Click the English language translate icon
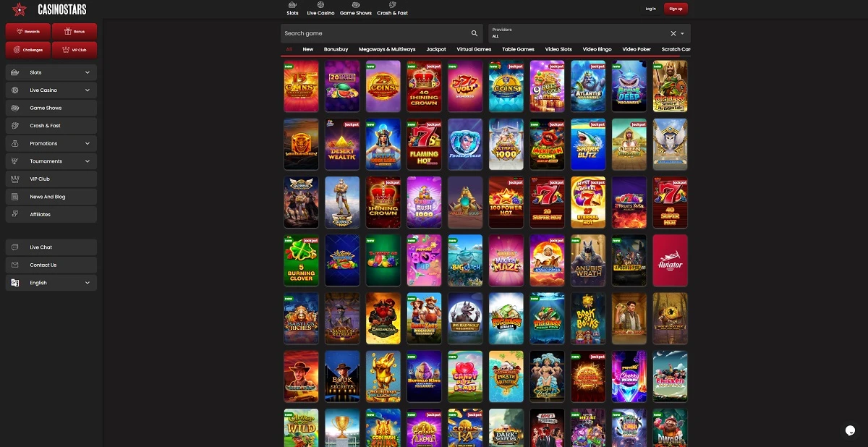Viewport: 868px width, 447px height. (x=15, y=283)
